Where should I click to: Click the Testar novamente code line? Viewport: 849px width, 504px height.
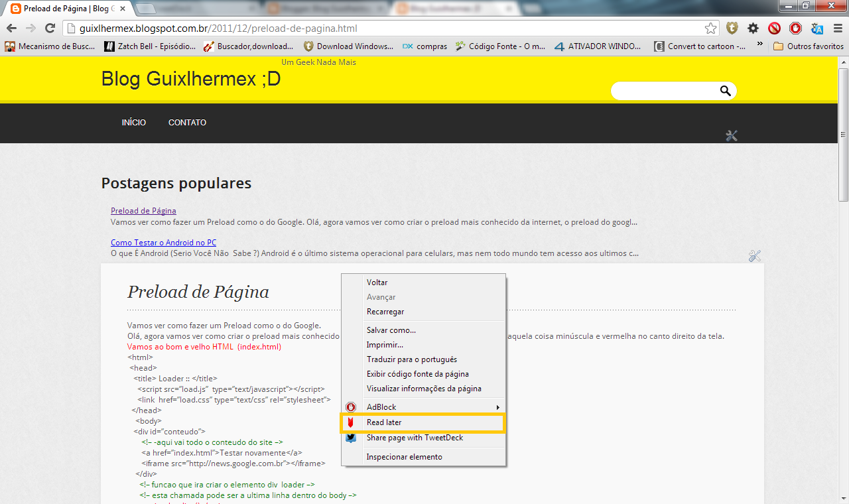pos(222,453)
